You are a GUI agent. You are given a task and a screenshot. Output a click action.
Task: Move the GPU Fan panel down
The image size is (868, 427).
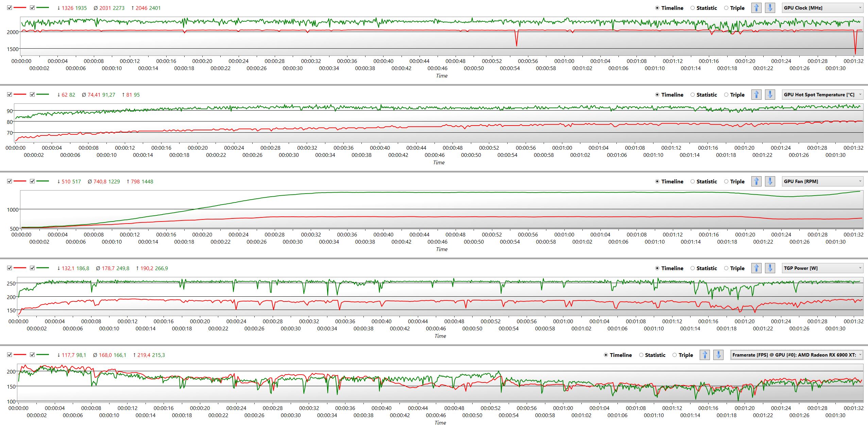[770, 181]
